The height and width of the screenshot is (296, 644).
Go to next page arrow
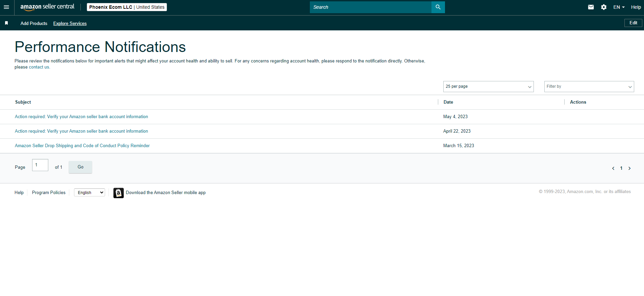[629, 168]
